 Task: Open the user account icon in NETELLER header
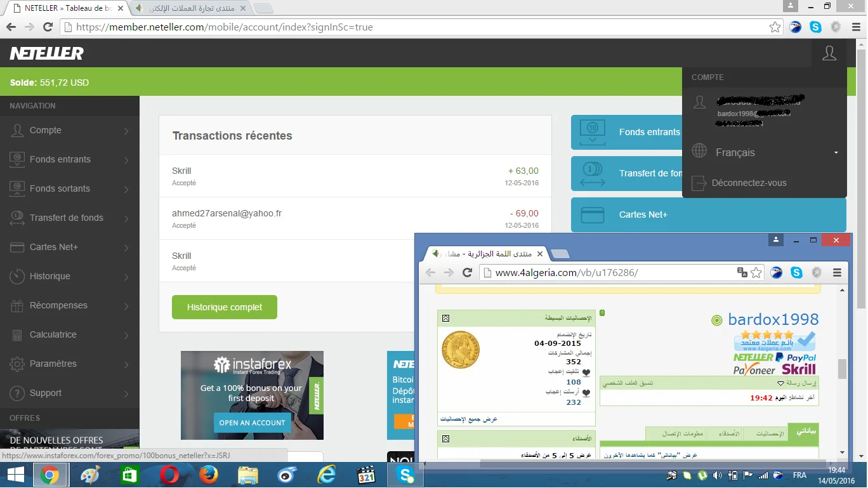829,53
